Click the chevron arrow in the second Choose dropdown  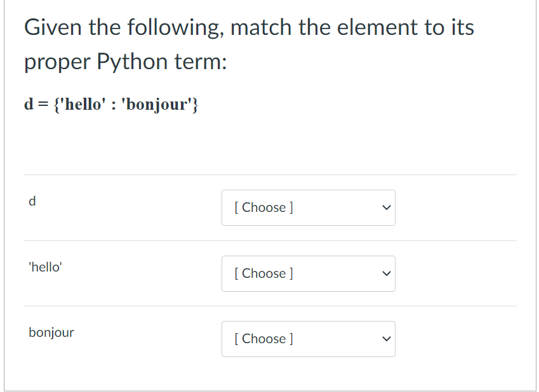pos(385,273)
